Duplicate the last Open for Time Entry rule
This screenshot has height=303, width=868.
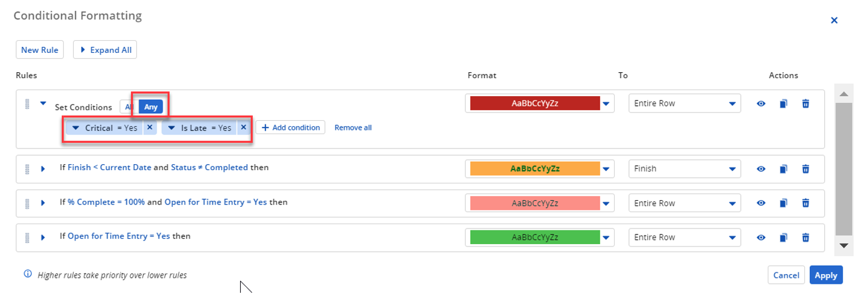[783, 237]
